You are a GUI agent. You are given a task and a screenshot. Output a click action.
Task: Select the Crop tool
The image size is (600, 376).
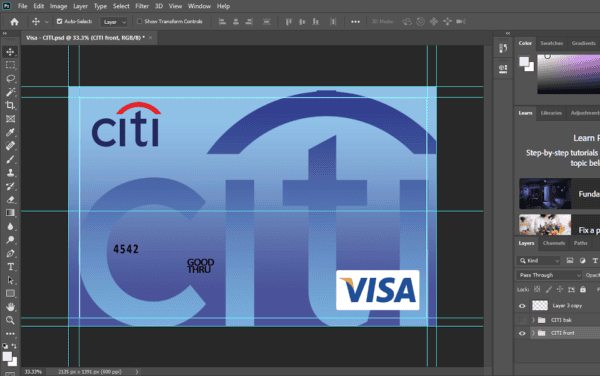coord(10,105)
